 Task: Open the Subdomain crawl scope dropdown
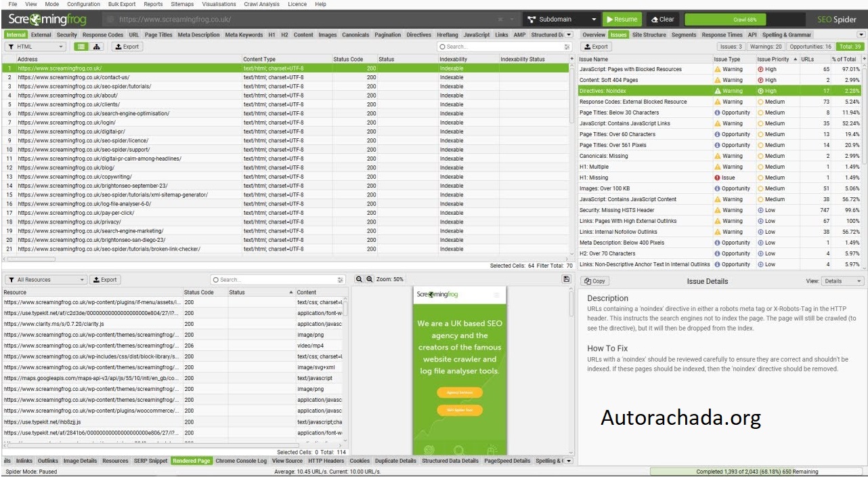tap(562, 20)
